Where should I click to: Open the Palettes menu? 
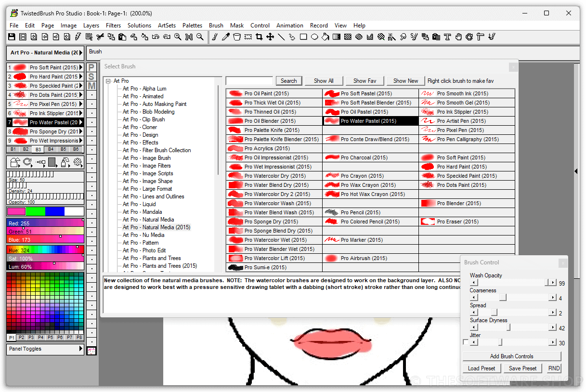[192, 26]
